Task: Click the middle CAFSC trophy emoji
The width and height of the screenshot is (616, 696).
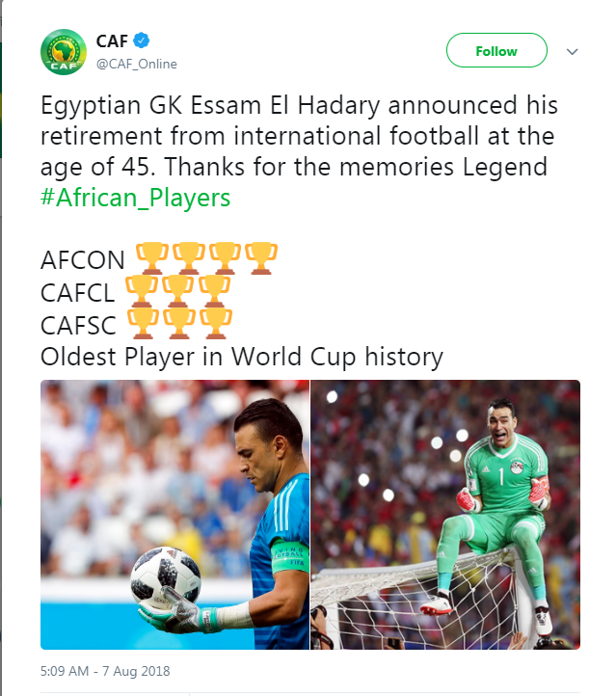Action: click(179, 323)
